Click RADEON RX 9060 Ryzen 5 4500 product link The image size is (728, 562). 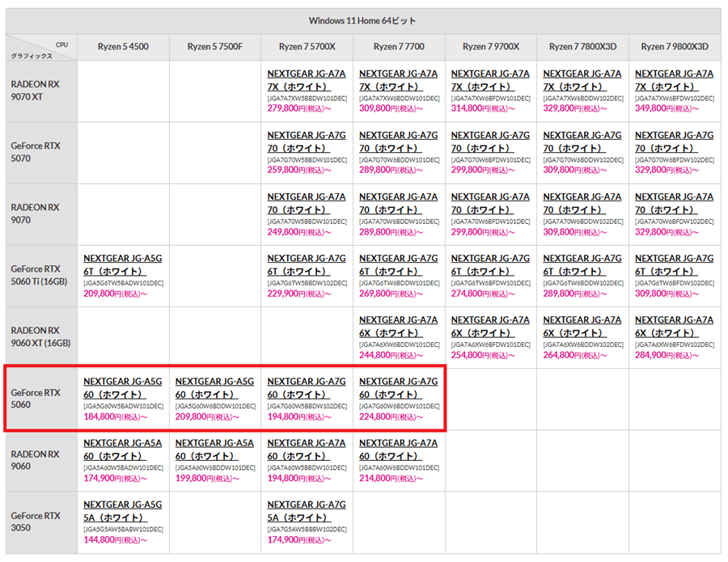tap(123, 450)
